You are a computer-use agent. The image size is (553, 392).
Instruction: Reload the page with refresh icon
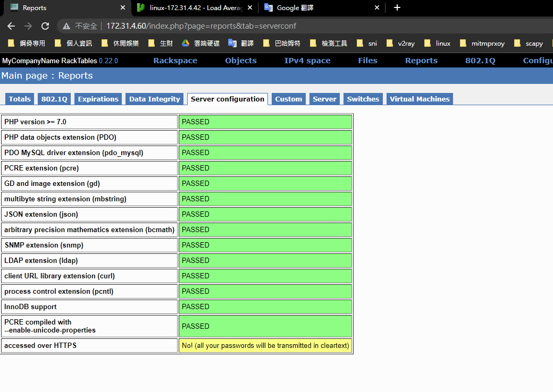[45, 26]
